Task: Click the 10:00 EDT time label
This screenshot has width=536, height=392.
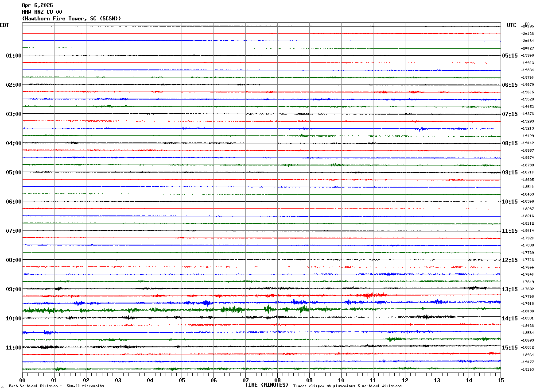Action: pos(14,319)
